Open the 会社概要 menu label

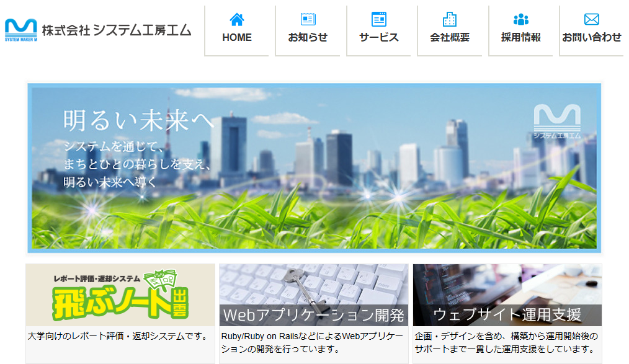coord(450,37)
